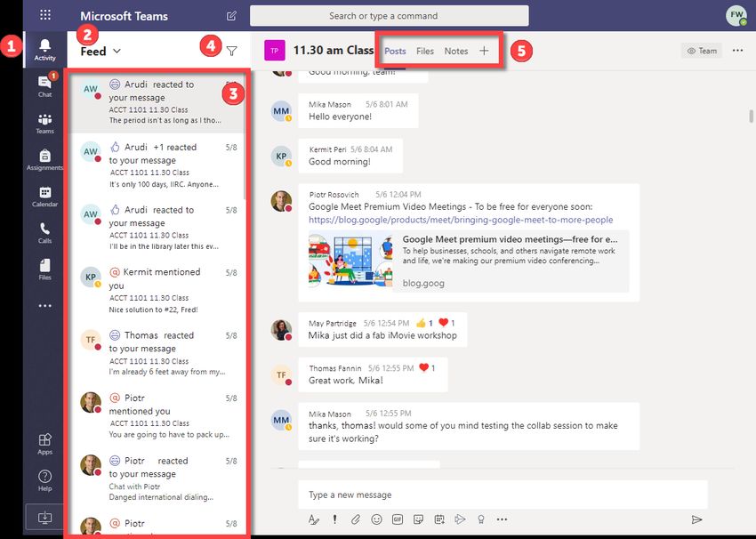Click the activity feed scrollbar
The image size is (756, 539).
245,135
